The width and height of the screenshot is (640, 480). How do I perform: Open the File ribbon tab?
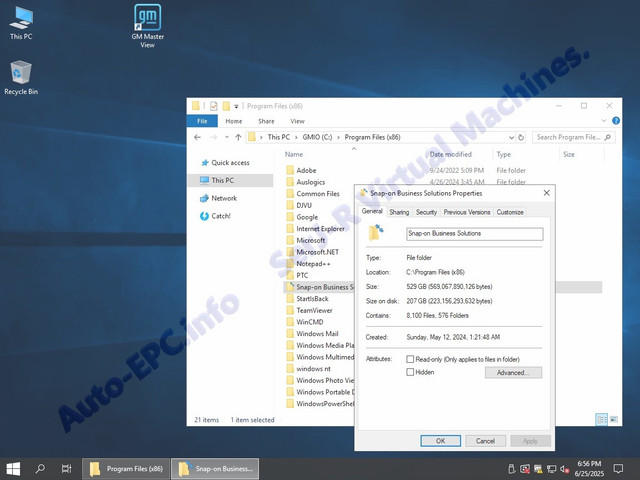pyautogui.click(x=202, y=121)
